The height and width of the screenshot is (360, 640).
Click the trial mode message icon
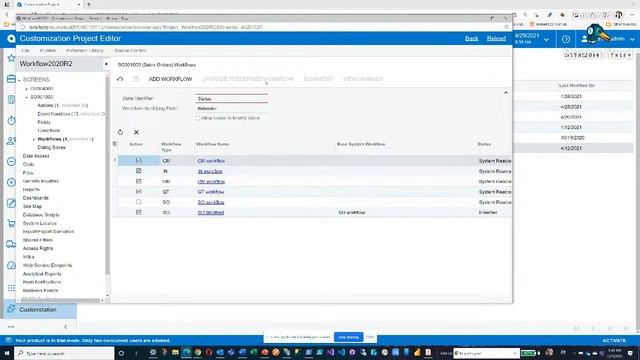point(9,340)
